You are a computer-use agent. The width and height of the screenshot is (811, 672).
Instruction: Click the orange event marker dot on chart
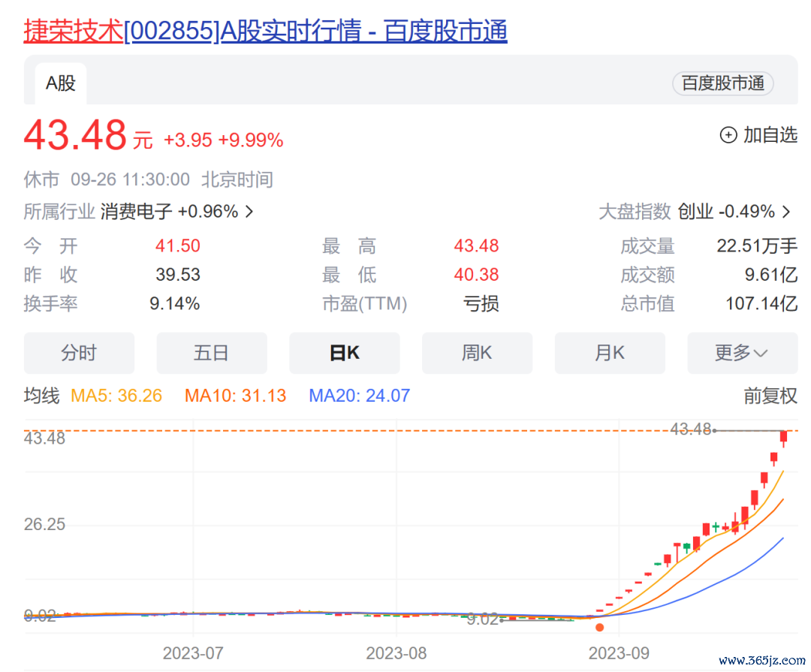coord(599,628)
